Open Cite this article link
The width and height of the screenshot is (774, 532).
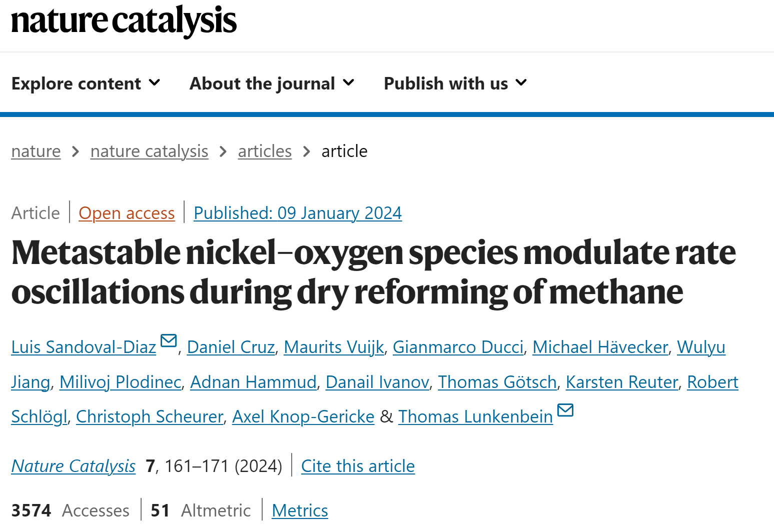point(358,466)
